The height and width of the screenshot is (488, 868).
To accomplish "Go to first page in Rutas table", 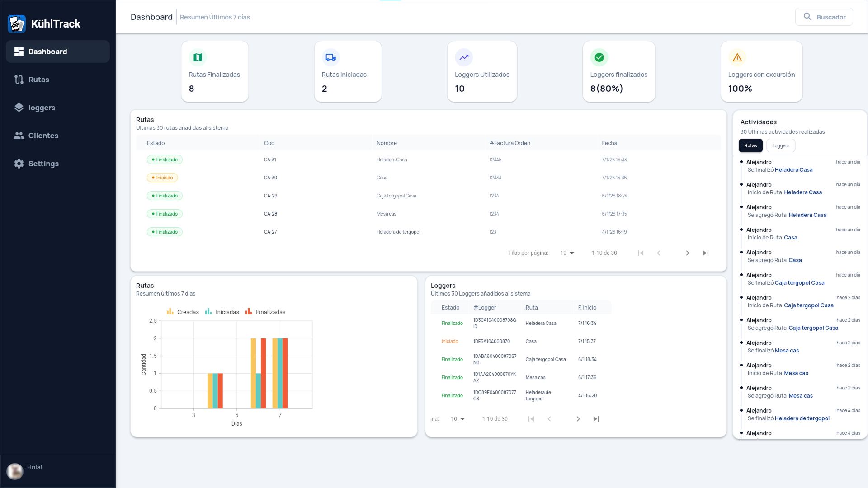I will (641, 253).
